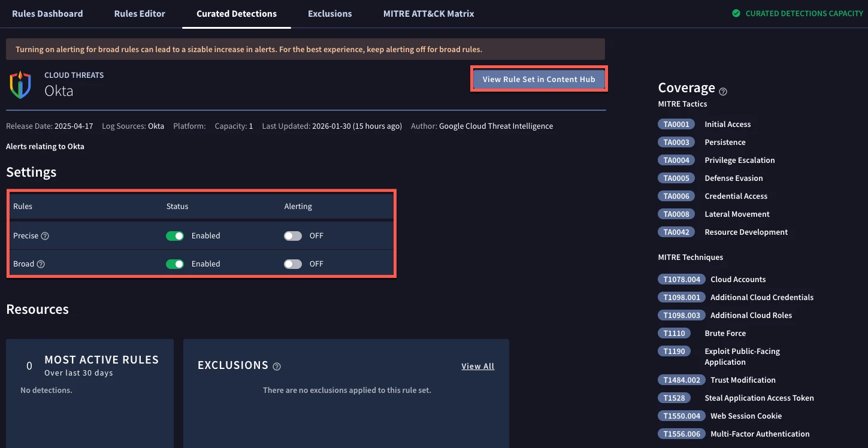Toggle Broad rules Status switch
This screenshot has width=868, height=448.
[x=175, y=264]
